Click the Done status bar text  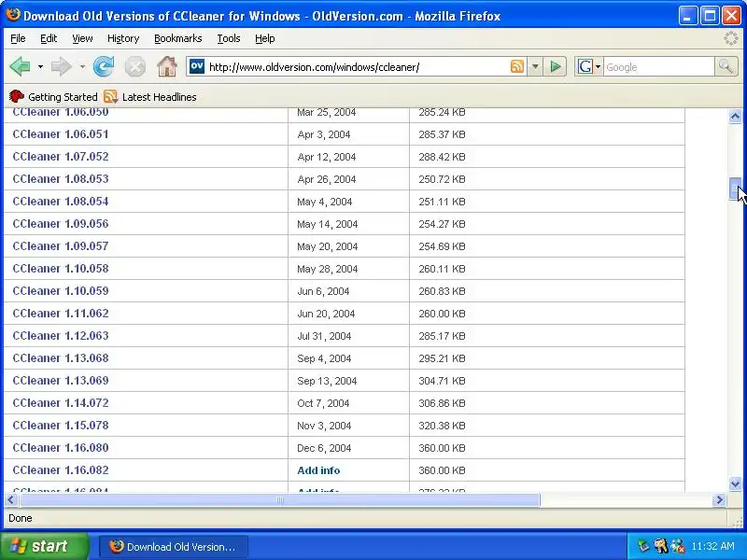pyautogui.click(x=21, y=518)
